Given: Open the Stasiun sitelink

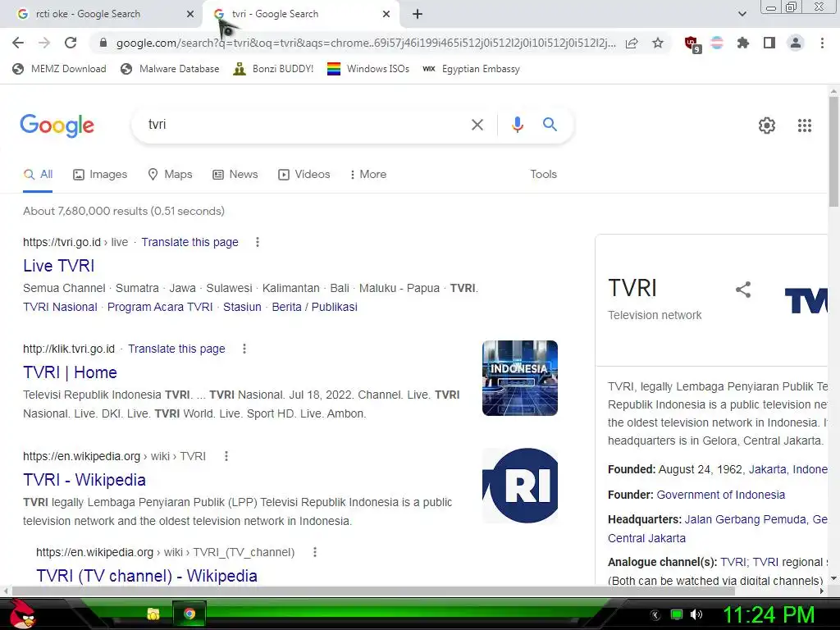Looking at the screenshot, I should [x=242, y=307].
